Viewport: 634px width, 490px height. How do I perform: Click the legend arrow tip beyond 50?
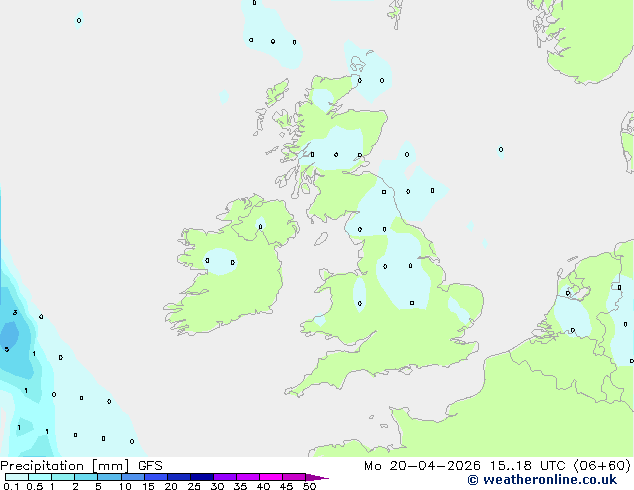click(x=317, y=477)
